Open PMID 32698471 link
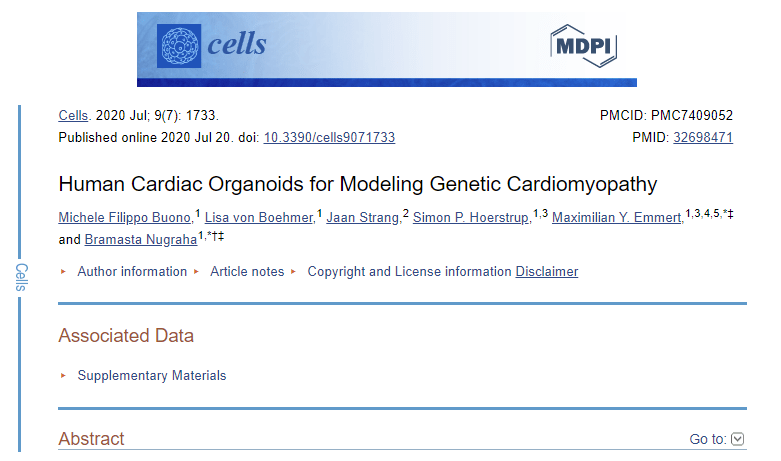The height and width of the screenshot is (461, 781). (x=703, y=137)
